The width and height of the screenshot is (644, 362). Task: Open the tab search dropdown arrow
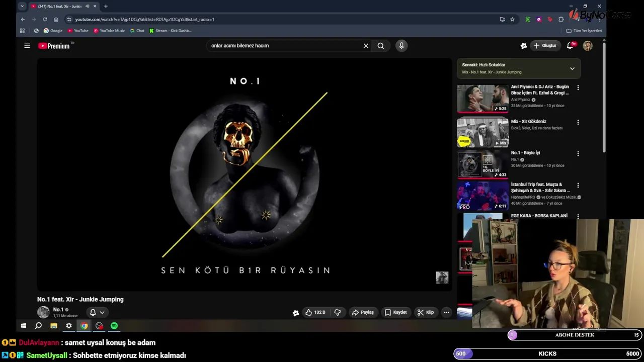22,6
